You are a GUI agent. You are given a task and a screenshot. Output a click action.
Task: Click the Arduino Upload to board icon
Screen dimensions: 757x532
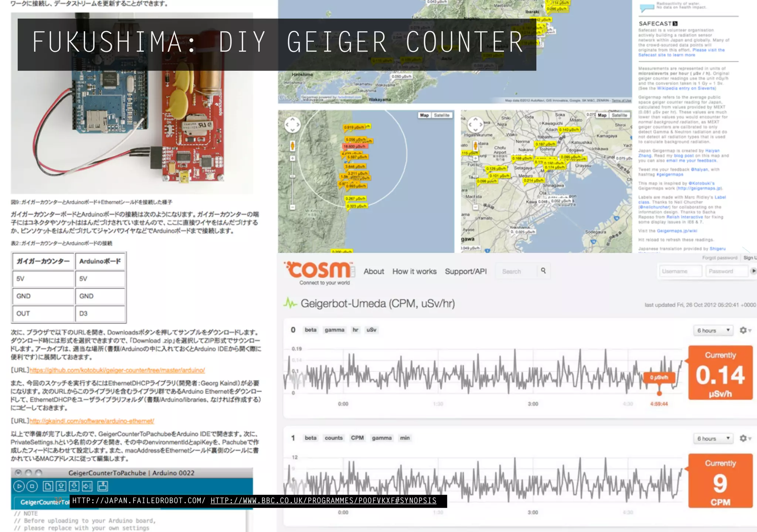tap(87, 486)
